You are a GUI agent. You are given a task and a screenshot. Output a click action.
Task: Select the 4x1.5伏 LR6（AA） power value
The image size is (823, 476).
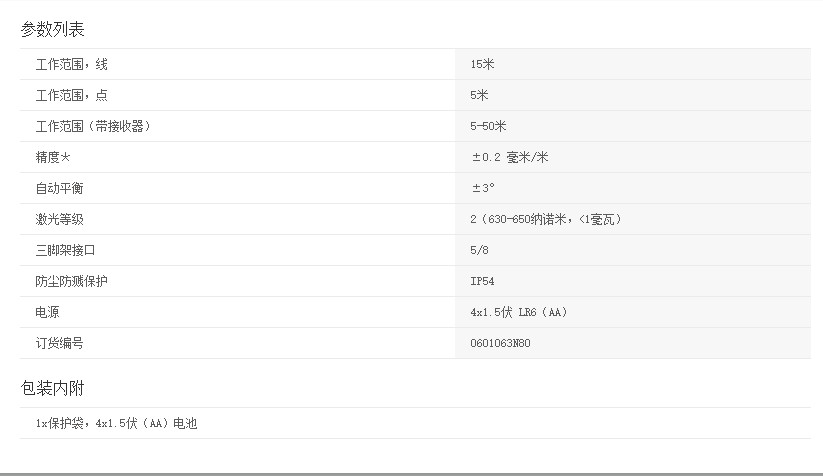click(519, 312)
